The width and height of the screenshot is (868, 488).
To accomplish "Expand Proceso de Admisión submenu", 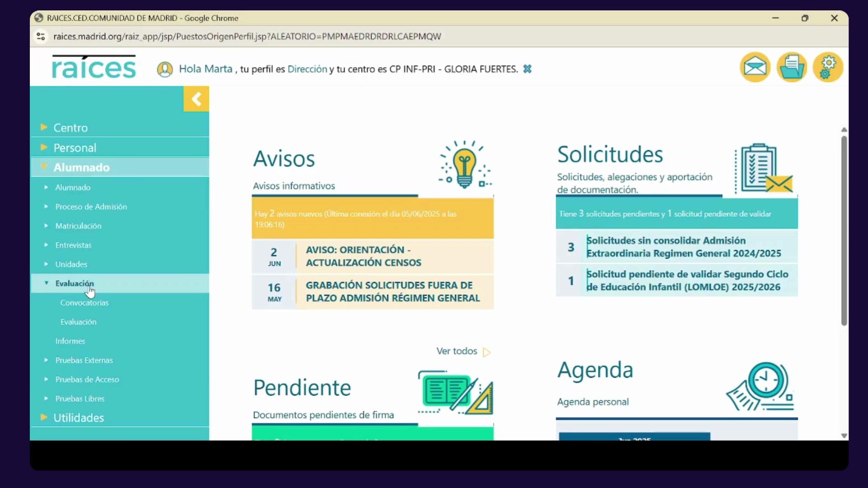I will (x=91, y=206).
